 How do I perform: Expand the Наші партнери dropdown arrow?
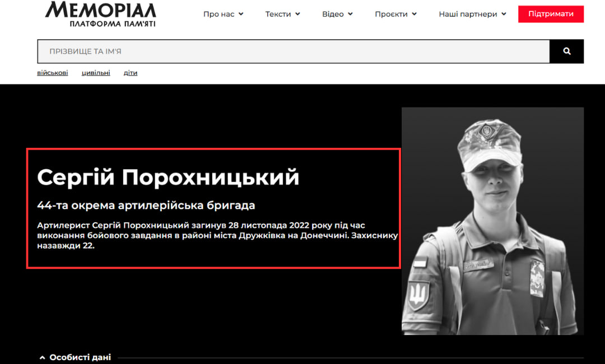click(x=504, y=14)
